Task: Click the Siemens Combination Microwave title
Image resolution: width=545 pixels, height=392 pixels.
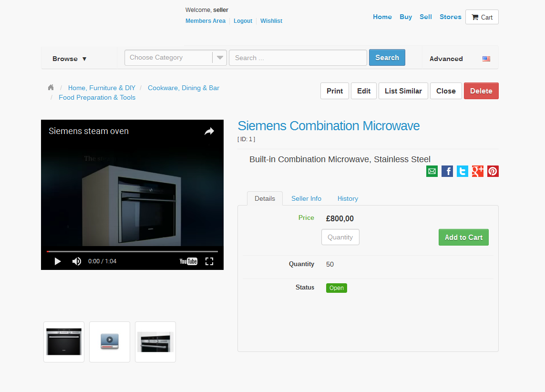Action: tap(329, 126)
